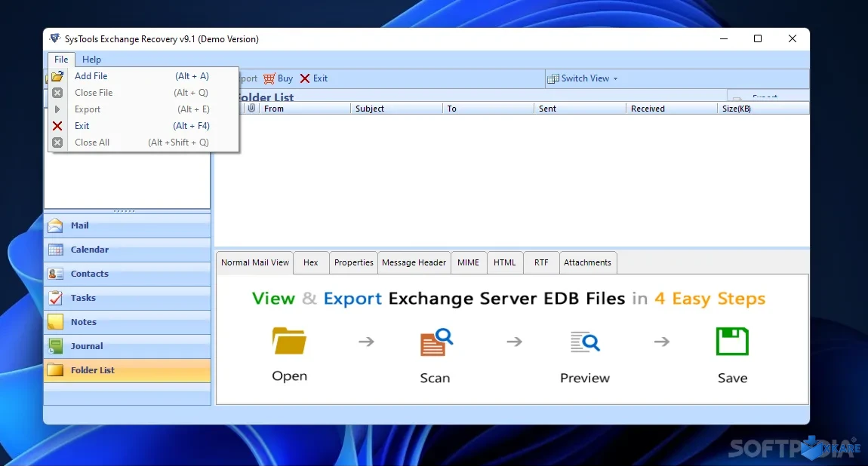The width and height of the screenshot is (868, 469).
Task: Click the red X Exit menu icon
Action: tap(57, 126)
